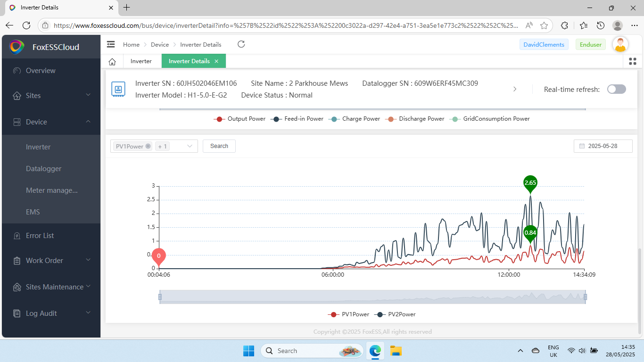Click the inverter device icon
The width and height of the screenshot is (644, 362).
[x=118, y=89]
